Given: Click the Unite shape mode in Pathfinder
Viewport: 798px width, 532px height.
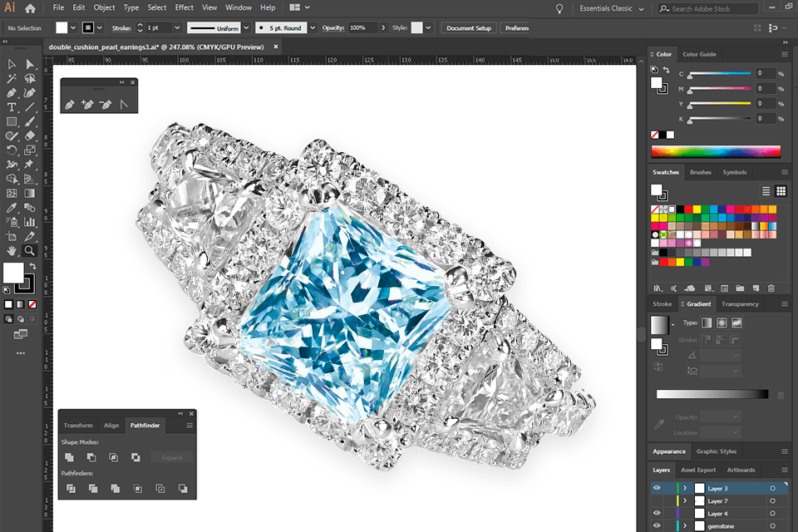Looking at the screenshot, I should pos(71,457).
